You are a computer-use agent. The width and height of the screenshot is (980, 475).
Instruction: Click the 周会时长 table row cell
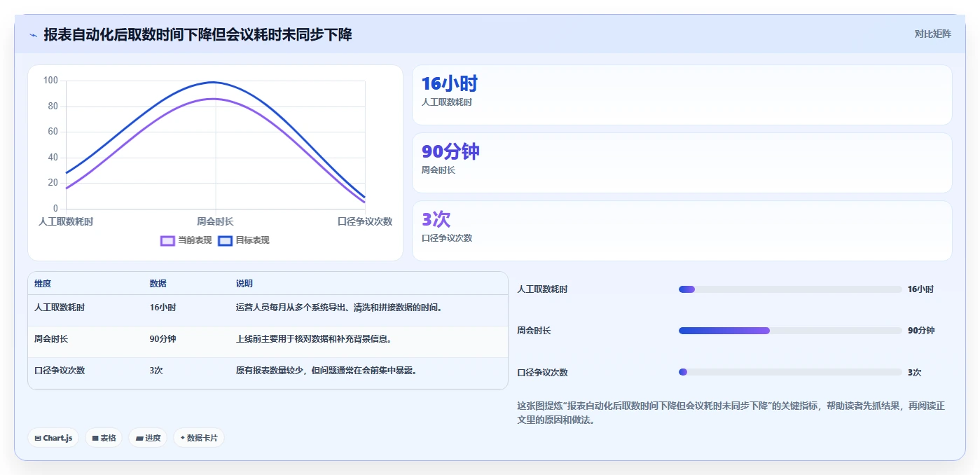(x=51, y=339)
